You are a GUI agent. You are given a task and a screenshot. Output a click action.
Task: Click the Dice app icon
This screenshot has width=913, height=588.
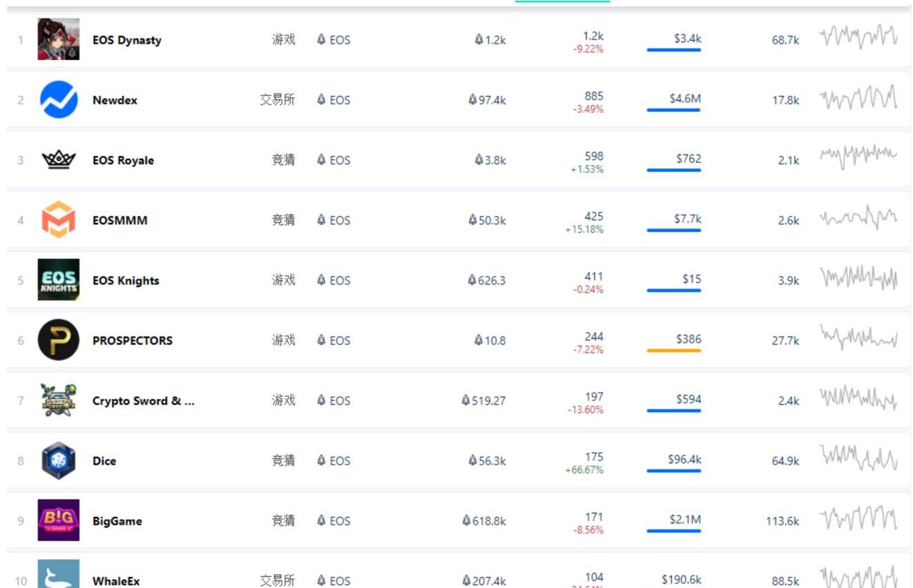coord(59,460)
